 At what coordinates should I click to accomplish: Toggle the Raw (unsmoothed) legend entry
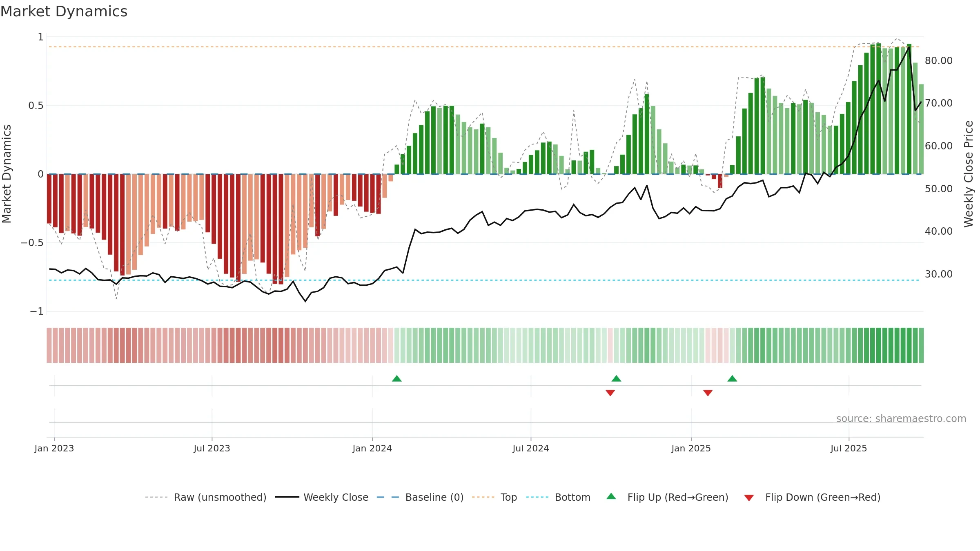pos(205,497)
